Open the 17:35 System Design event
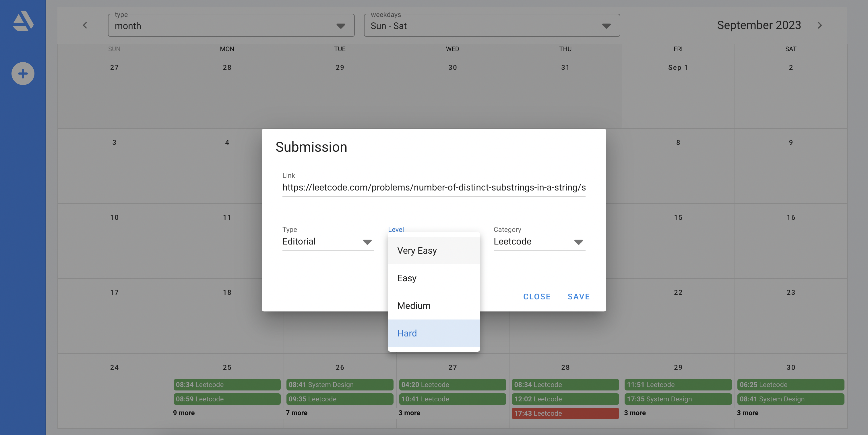This screenshot has width=868, height=435. point(678,399)
